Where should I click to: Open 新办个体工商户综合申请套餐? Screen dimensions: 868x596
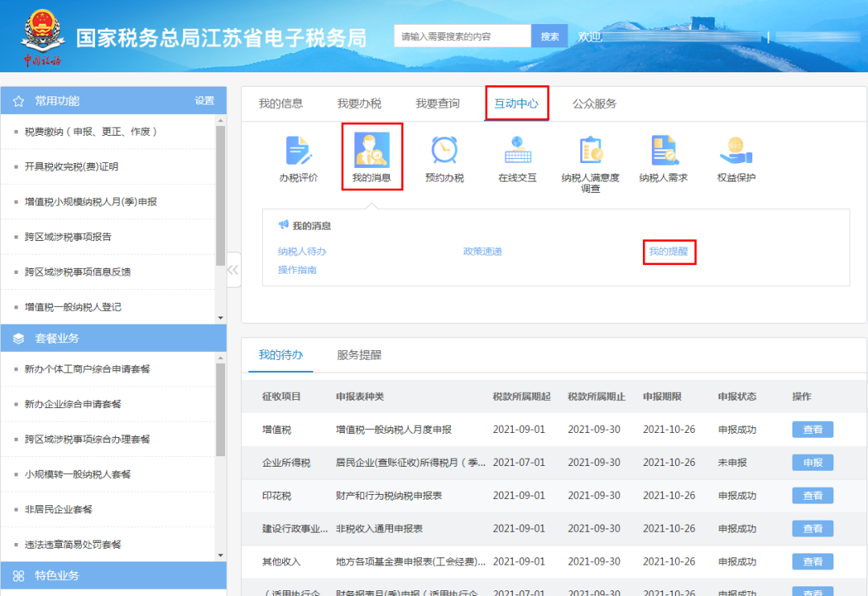pyautogui.click(x=88, y=369)
